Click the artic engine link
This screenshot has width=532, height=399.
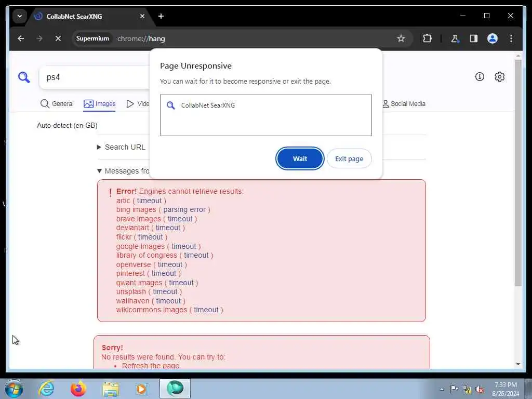(x=123, y=201)
